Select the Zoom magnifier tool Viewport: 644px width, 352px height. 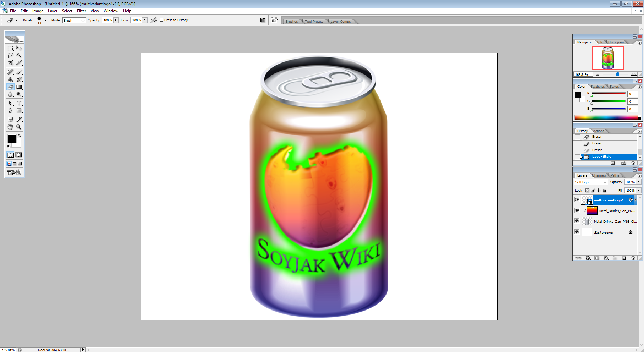(19, 127)
